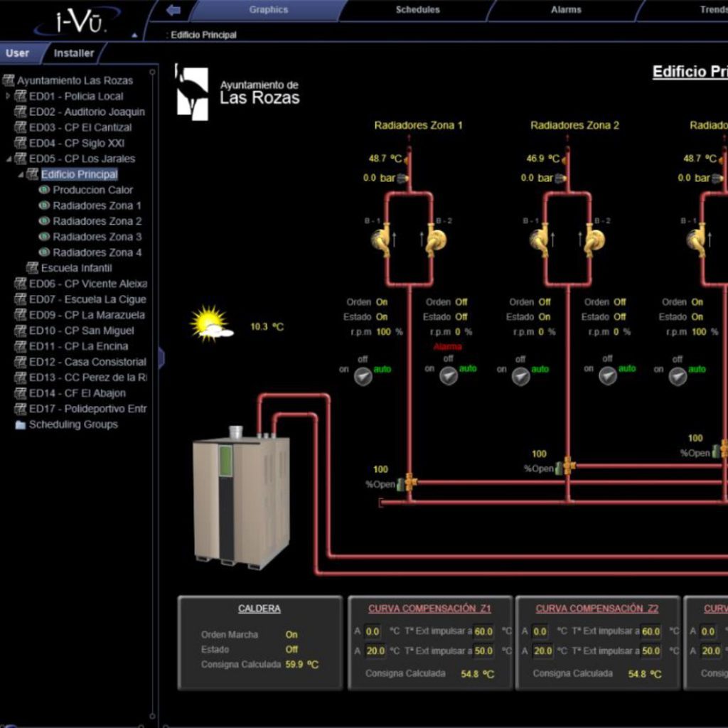Click the CALDERA heading link
This screenshot has height=728, width=728.
tap(259, 609)
